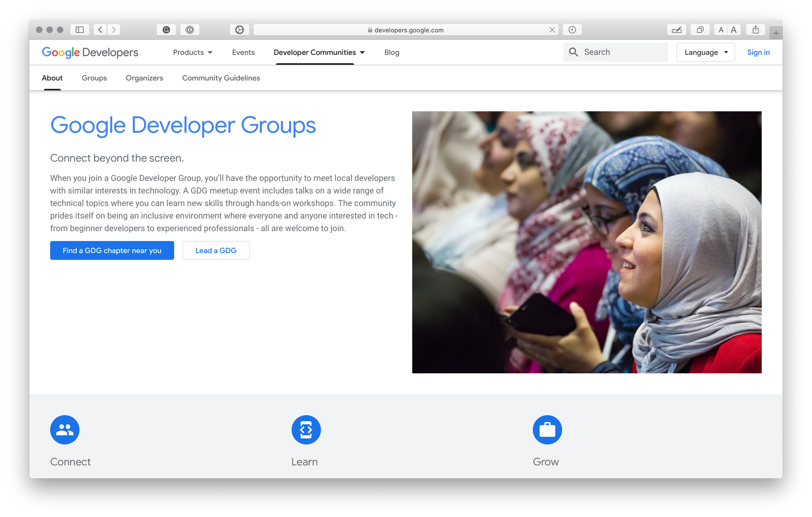
Task: Click the lock icon in address bar
Action: point(370,30)
